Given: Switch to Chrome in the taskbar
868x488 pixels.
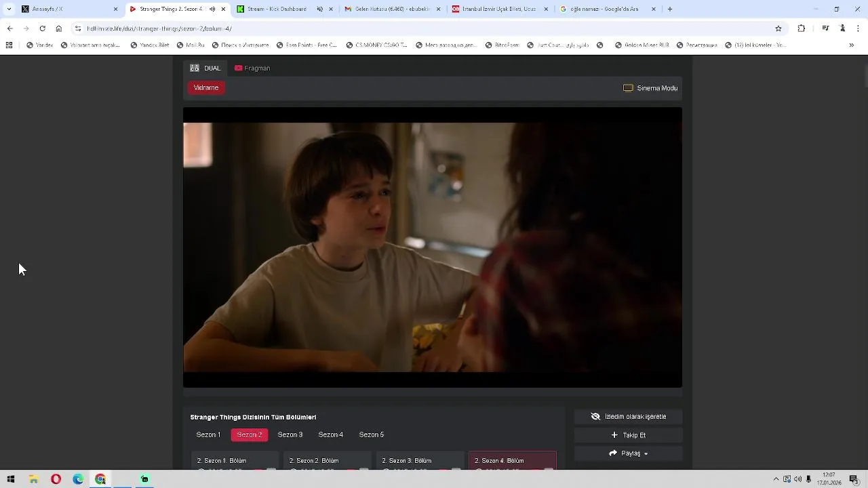Looking at the screenshot, I should click(100, 479).
